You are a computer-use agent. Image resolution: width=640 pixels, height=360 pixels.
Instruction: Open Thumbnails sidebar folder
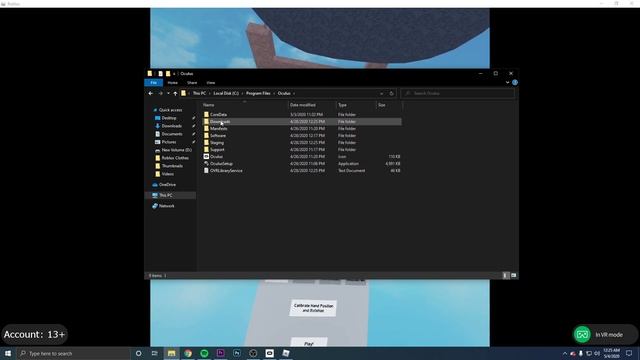pyautogui.click(x=172, y=166)
